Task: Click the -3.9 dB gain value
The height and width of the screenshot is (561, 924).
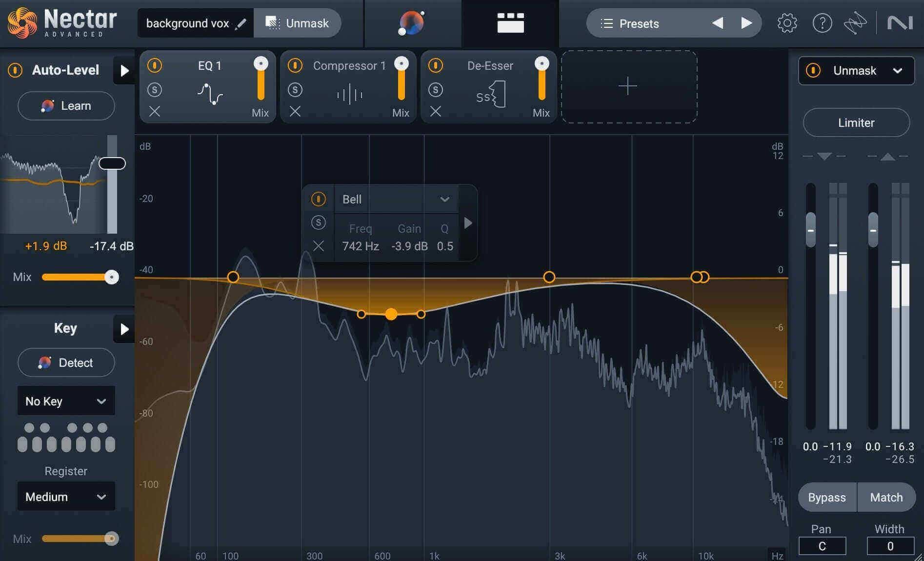Action: click(409, 246)
